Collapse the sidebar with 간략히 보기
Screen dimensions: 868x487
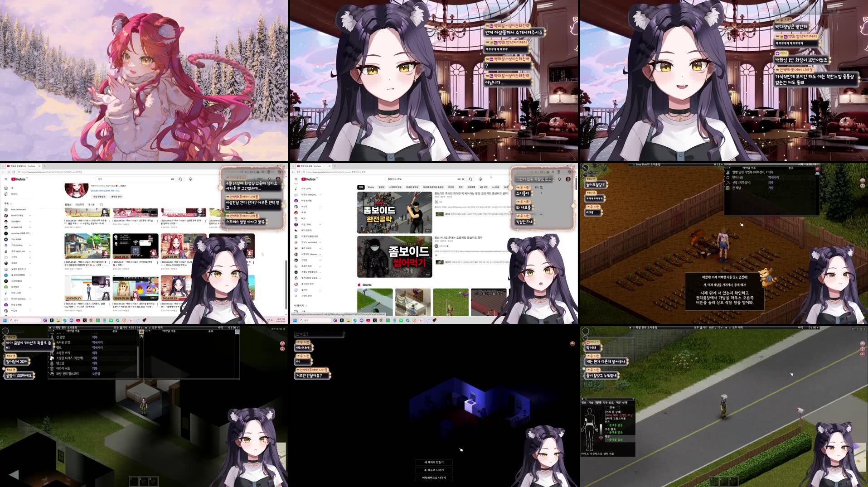(307, 296)
